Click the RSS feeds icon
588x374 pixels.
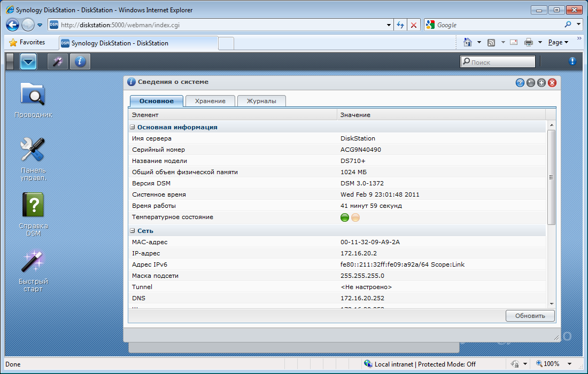point(491,42)
